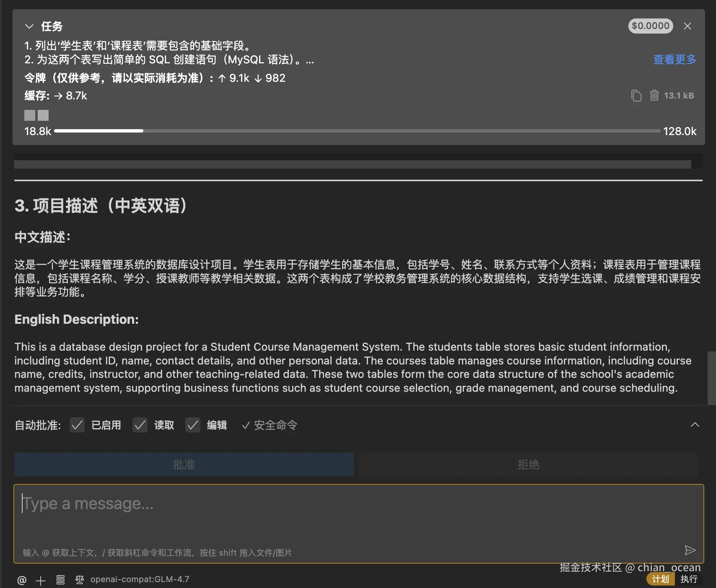
Task: Collapse the 任务 task header chevron
Action: (x=29, y=26)
